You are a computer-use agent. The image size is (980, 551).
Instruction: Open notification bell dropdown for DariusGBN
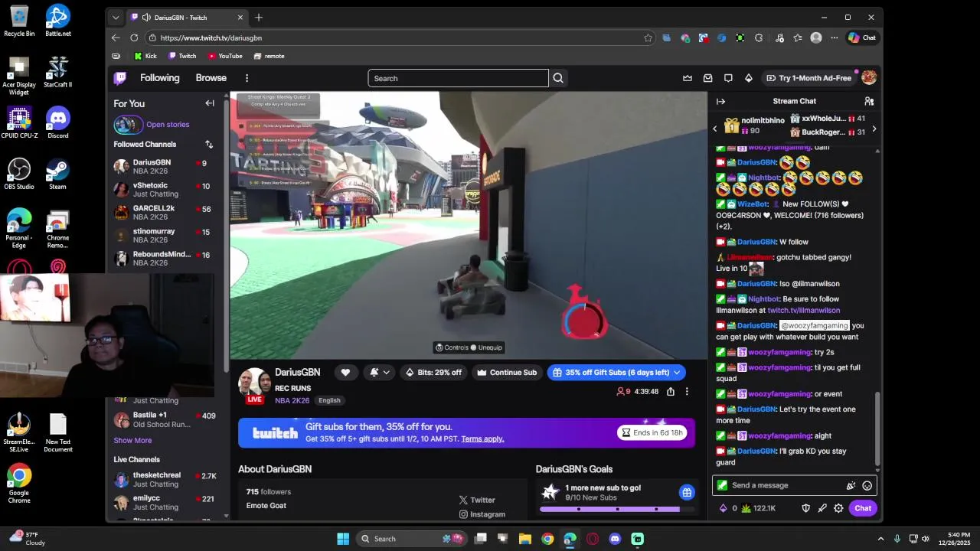pyautogui.click(x=381, y=373)
